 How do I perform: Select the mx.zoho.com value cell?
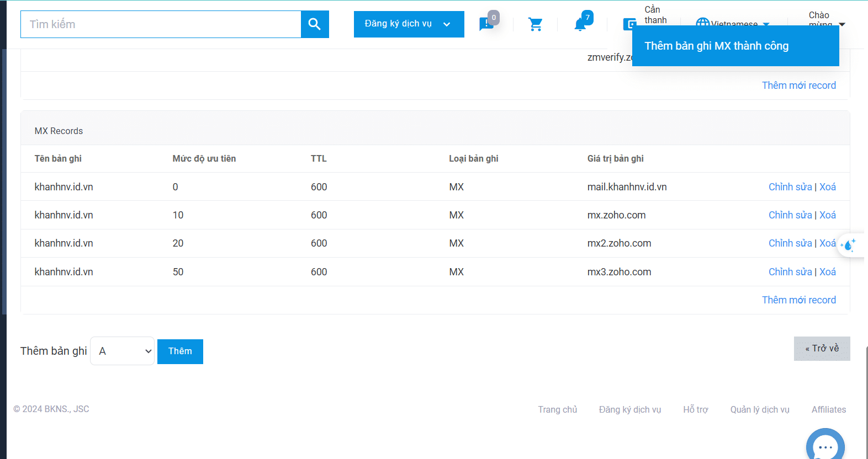click(616, 215)
